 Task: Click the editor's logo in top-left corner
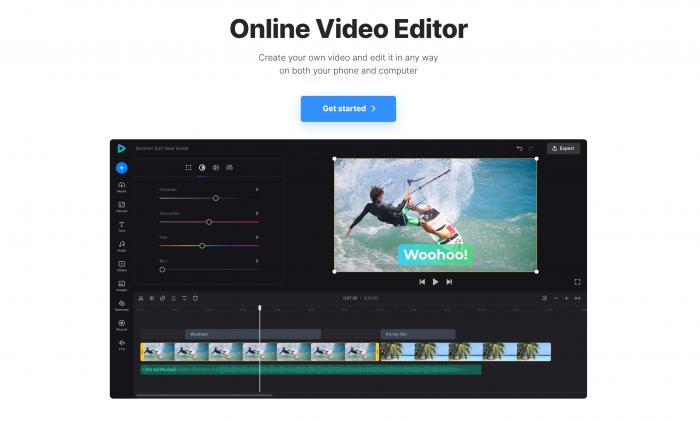tap(121, 148)
